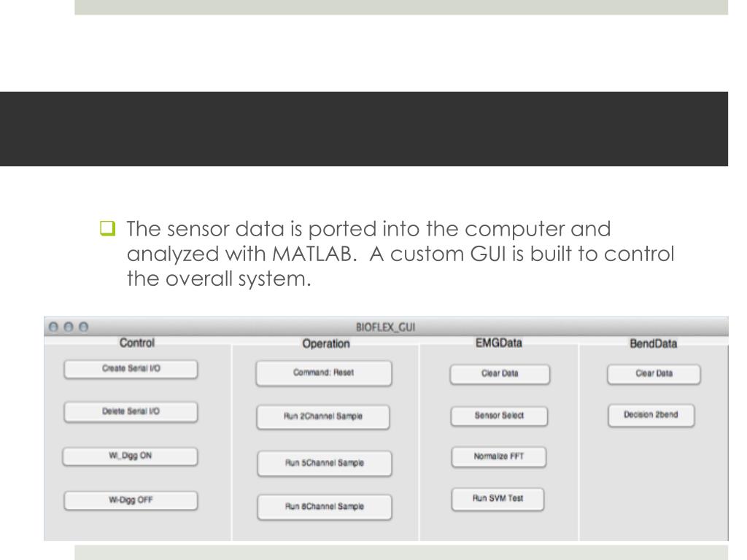The image size is (747, 560).
Task: Click the W-Digg OFF button
Action: click(131, 500)
